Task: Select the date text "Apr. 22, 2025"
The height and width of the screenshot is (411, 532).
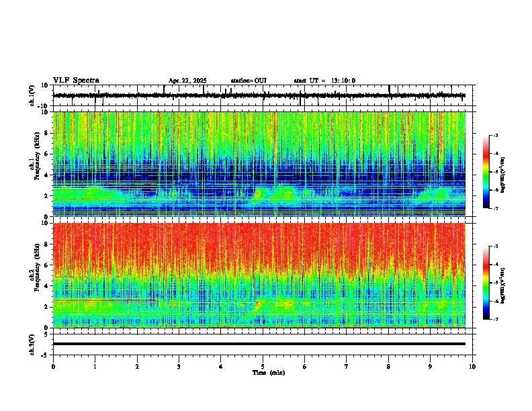Action: (x=187, y=81)
